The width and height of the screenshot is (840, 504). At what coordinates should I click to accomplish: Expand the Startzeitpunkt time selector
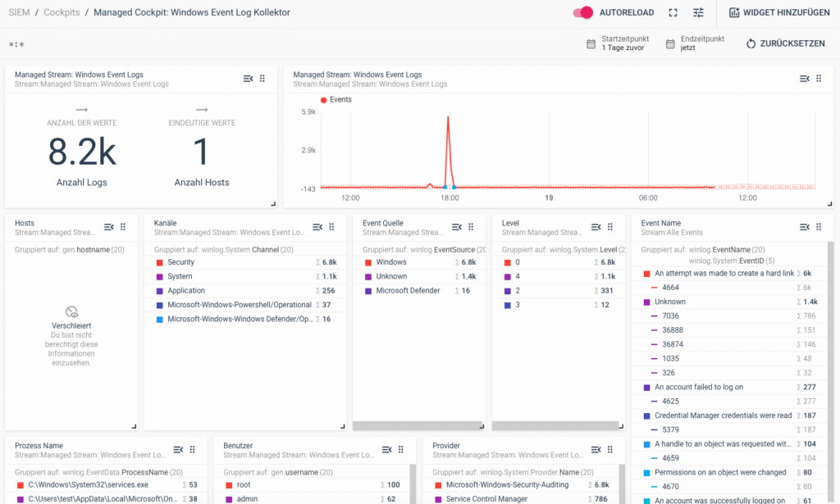point(628,42)
